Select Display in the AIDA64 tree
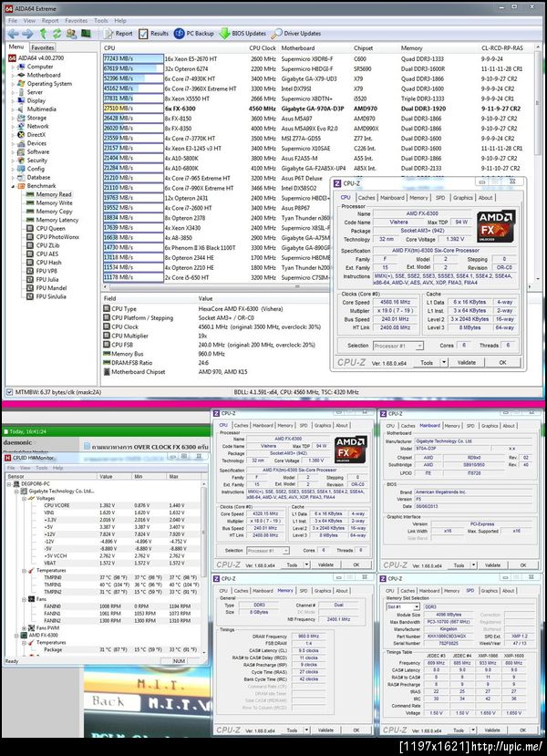 pos(36,100)
